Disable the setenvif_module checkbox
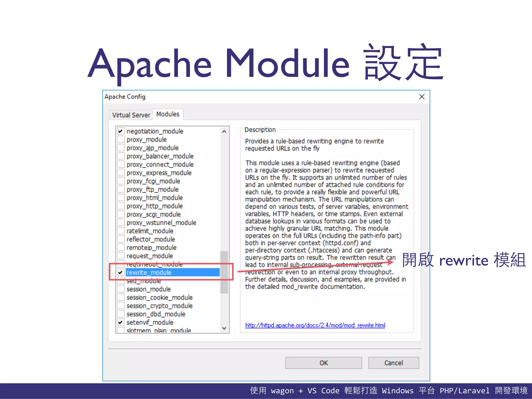Screen dimensions: 532x399 120,322
